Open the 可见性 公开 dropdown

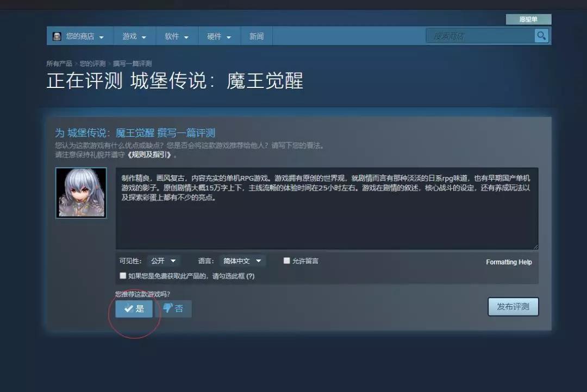pyautogui.click(x=164, y=261)
